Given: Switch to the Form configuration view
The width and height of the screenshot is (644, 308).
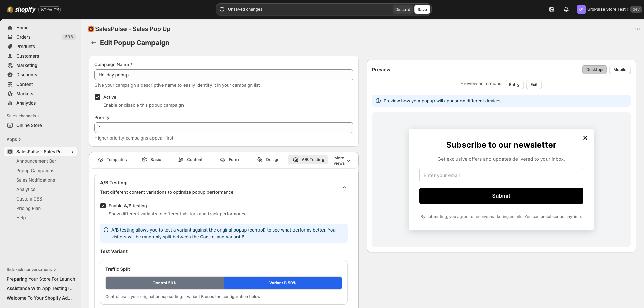Looking at the screenshot, I should click(229, 159).
